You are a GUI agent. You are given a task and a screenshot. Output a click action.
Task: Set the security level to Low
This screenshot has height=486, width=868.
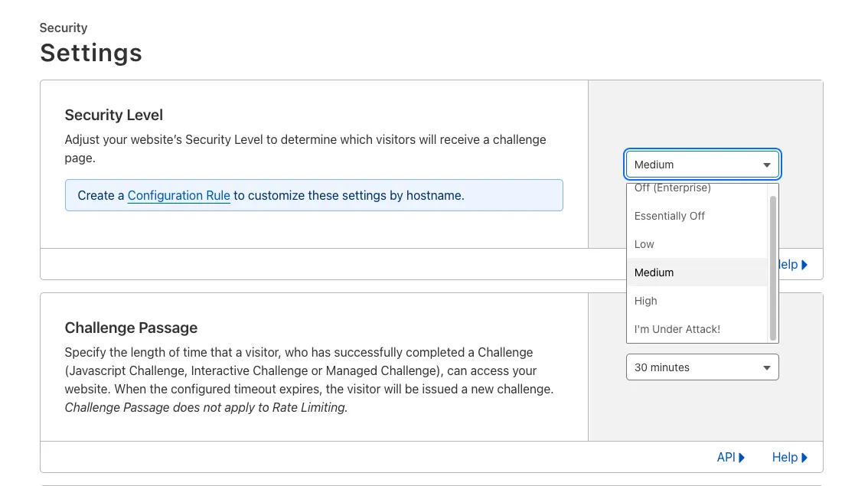644,244
